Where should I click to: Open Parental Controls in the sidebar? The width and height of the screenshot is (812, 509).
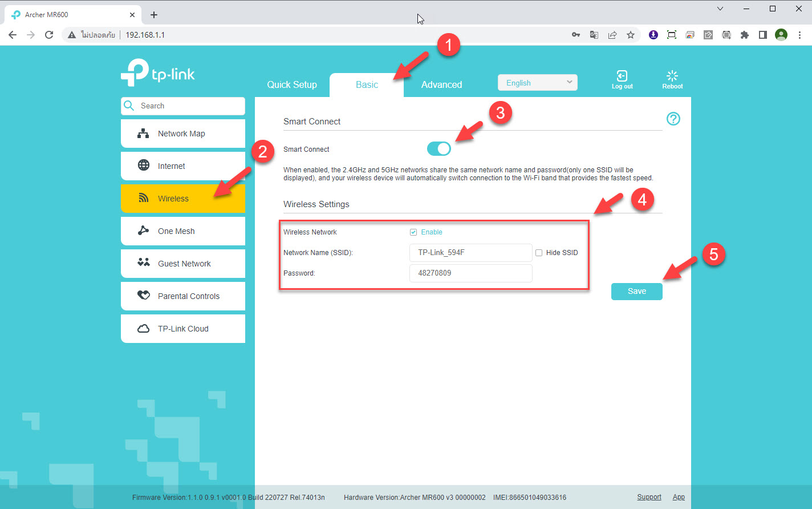tap(183, 296)
